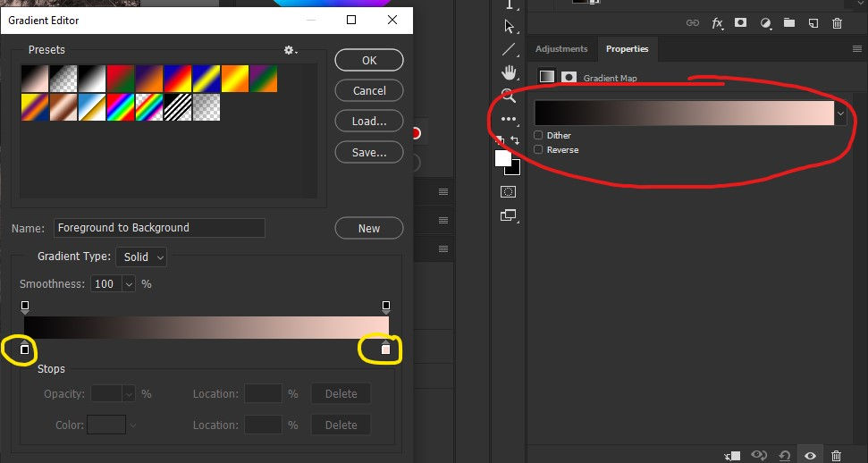Open the Opacity dropdown arrow
Screen dimensions: 868x463
point(129,394)
